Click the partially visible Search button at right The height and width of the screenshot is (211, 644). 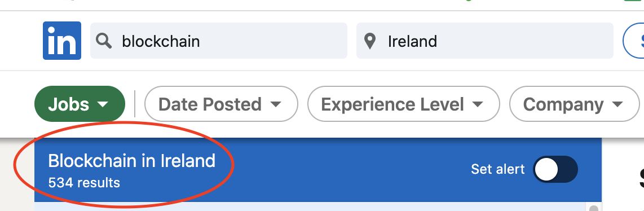(x=634, y=41)
